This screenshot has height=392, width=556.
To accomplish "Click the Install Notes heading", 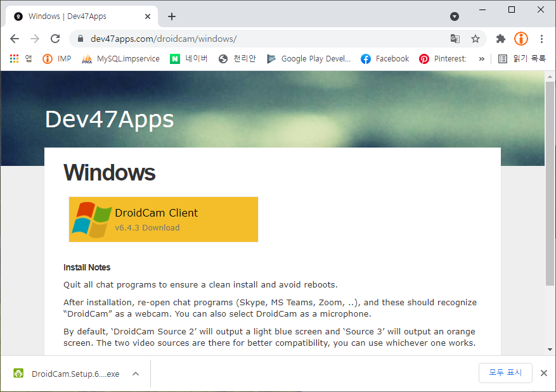I will click(87, 267).
